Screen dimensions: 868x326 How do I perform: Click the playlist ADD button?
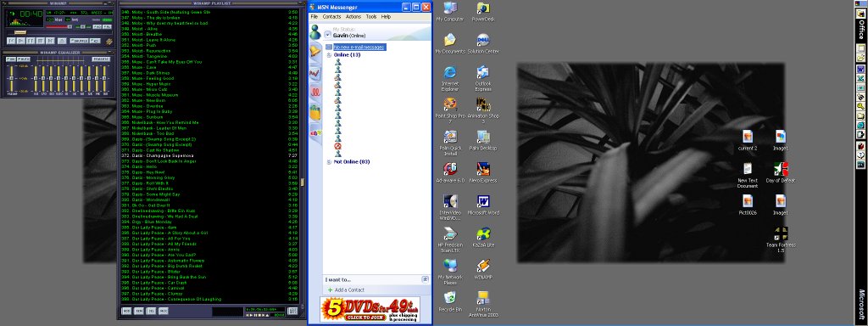126,311
